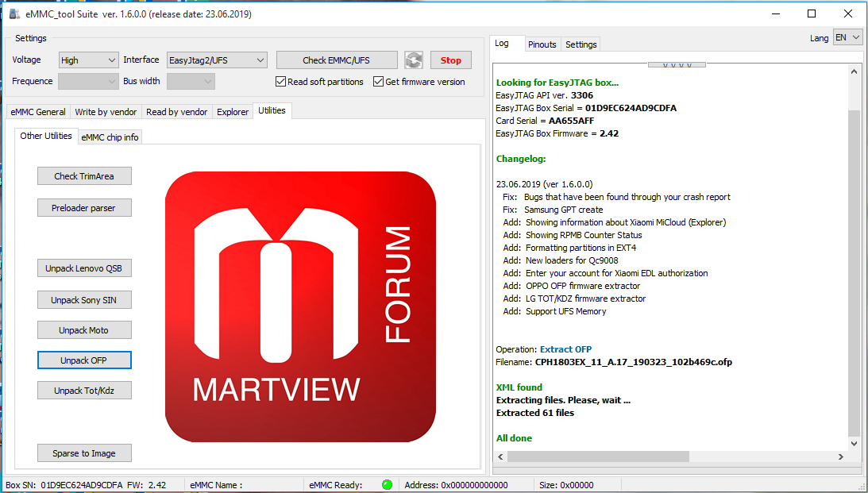Open the eMMC chip info tab
Screen dimensions: 868x493
110,137
